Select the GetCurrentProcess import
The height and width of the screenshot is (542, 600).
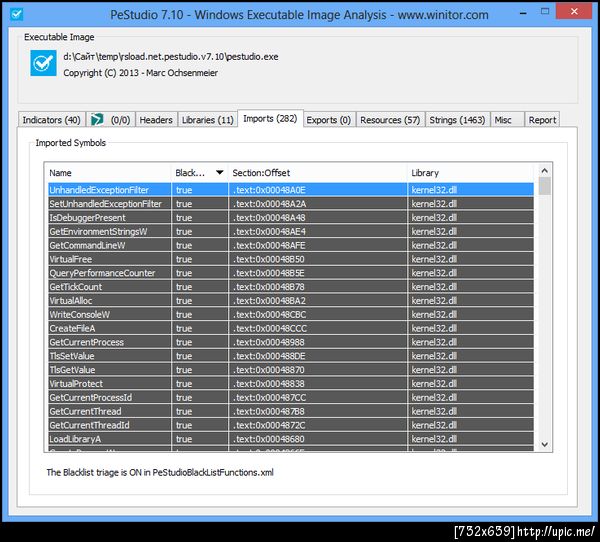click(x=291, y=342)
